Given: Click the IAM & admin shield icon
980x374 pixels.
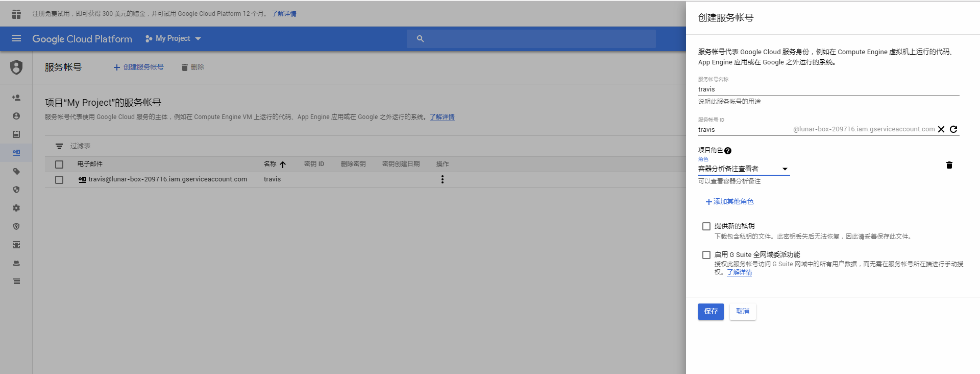Looking at the screenshot, I should (16, 67).
